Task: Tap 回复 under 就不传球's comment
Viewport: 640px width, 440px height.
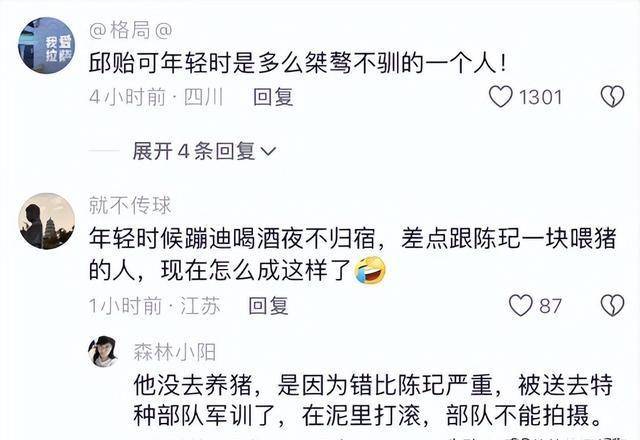Action: [268, 306]
